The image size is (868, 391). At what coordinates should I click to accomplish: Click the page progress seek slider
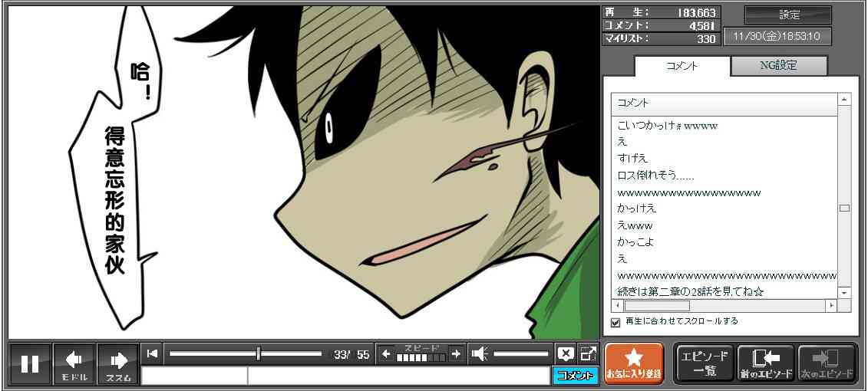[245, 353]
